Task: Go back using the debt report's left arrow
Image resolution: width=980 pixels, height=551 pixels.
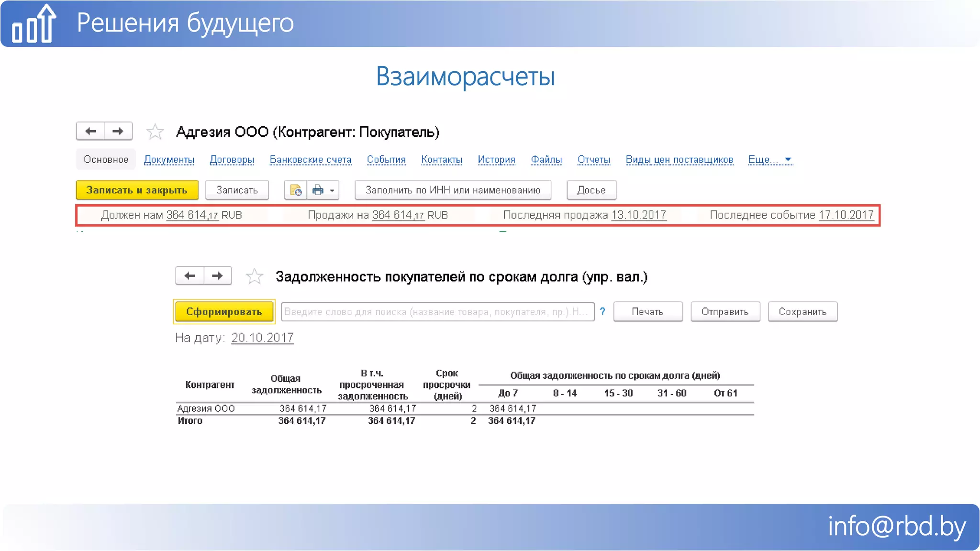Action: tap(190, 275)
